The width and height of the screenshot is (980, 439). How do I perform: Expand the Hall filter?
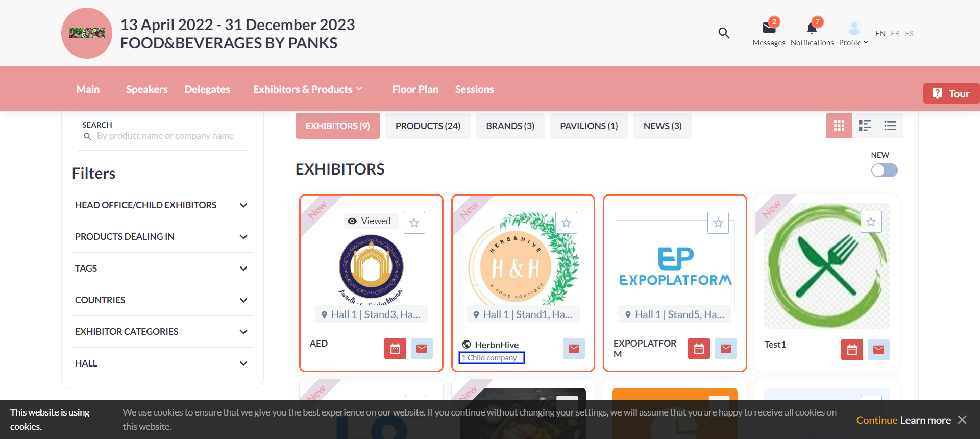(x=162, y=363)
